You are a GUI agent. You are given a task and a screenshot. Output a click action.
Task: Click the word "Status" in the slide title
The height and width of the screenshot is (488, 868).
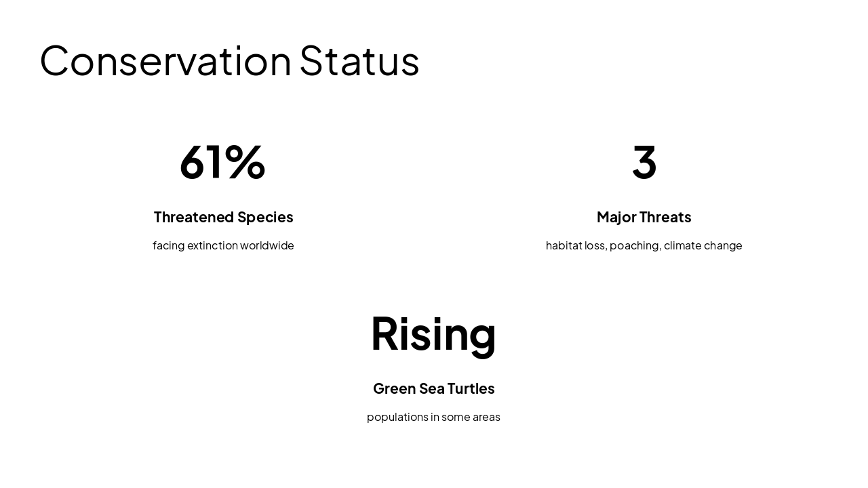(359, 61)
